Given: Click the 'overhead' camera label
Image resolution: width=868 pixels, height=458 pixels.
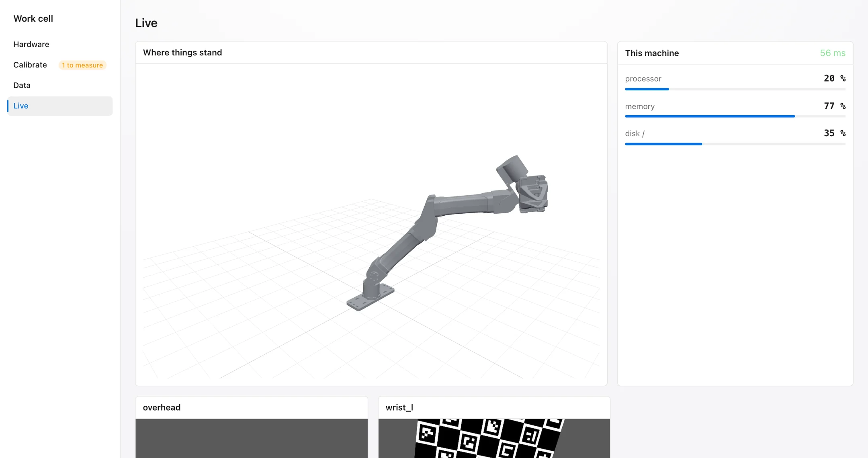Looking at the screenshot, I should click(162, 407).
